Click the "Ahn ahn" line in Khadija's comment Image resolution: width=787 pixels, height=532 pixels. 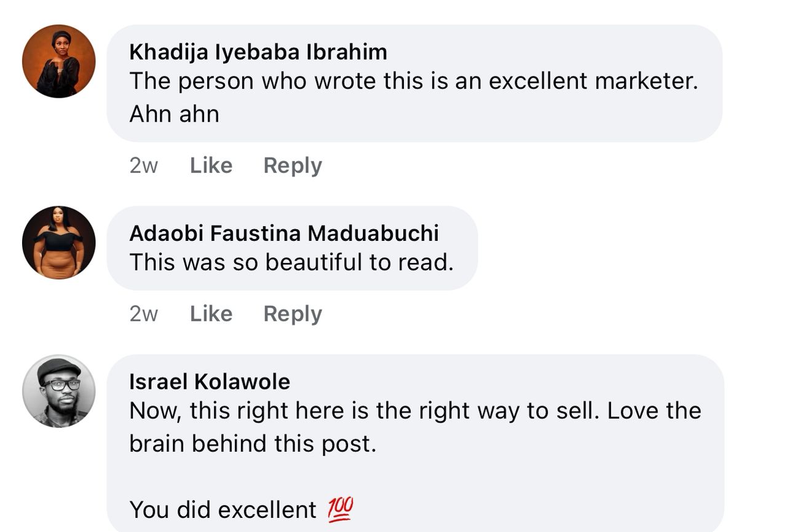pyautogui.click(x=174, y=114)
